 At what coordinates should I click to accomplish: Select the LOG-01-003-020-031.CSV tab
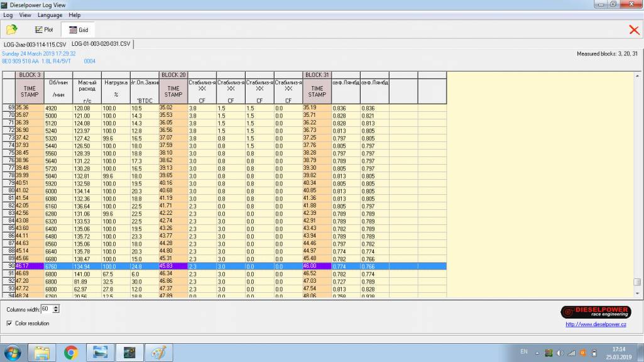click(101, 44)
